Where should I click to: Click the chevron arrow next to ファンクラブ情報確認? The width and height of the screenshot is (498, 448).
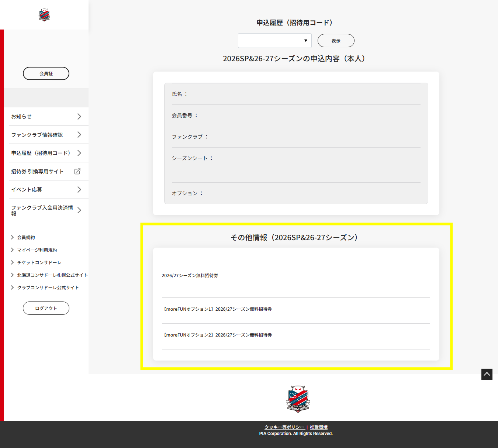[x=79, y=135]
